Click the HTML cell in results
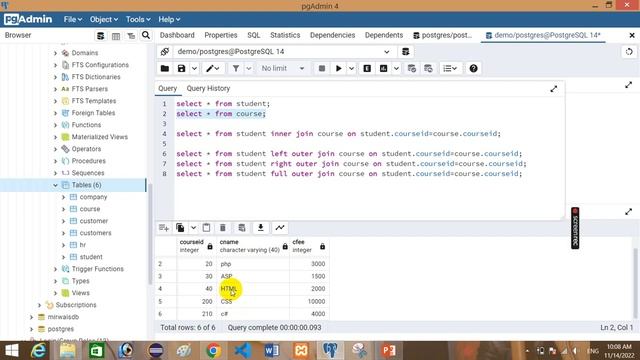The image size is (640, 360). [253, 289]
